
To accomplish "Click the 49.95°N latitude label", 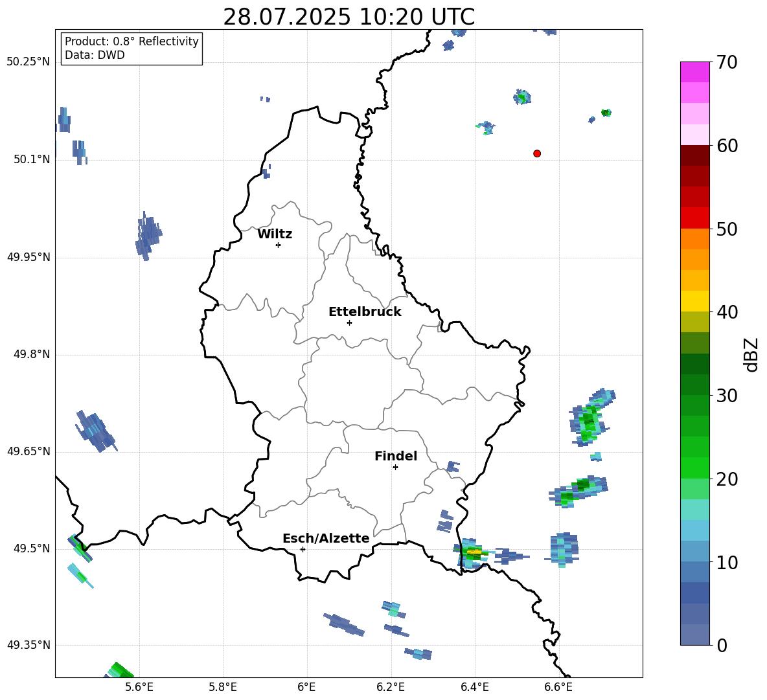I will (28, 256).
